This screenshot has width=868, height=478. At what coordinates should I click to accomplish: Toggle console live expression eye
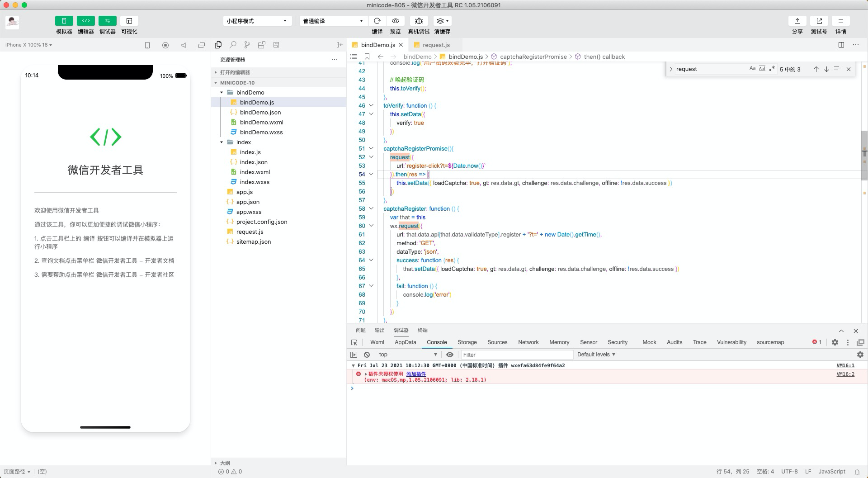(449, 355)
